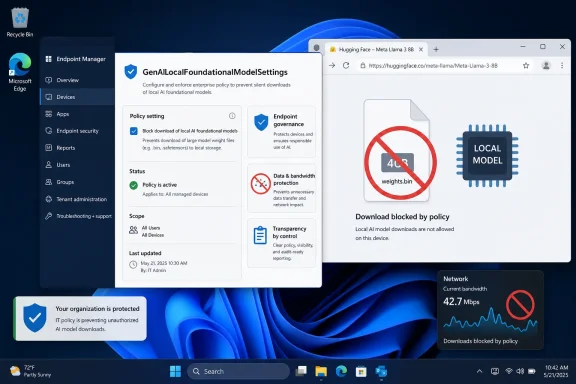The height and width of the screenshot is (384, 576).
Task: Click the blocked weights.bin file icon
Action: [400, 151]
